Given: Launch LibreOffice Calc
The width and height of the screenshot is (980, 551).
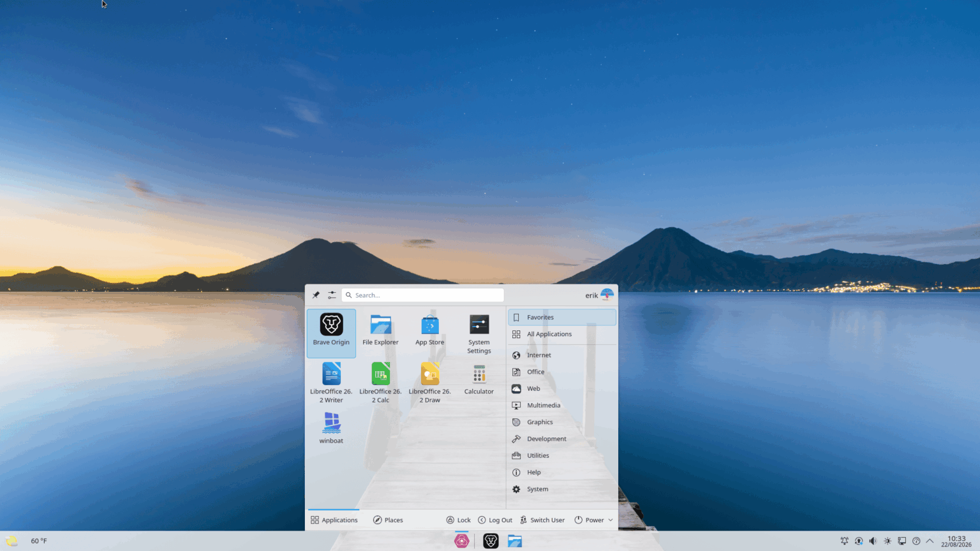Looking at the screenshot, I should (380, 383).
